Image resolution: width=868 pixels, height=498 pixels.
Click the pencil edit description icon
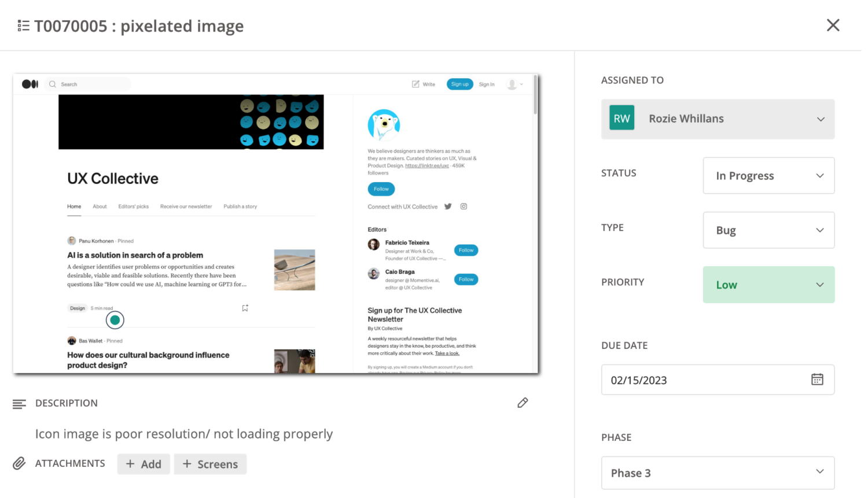523,403
